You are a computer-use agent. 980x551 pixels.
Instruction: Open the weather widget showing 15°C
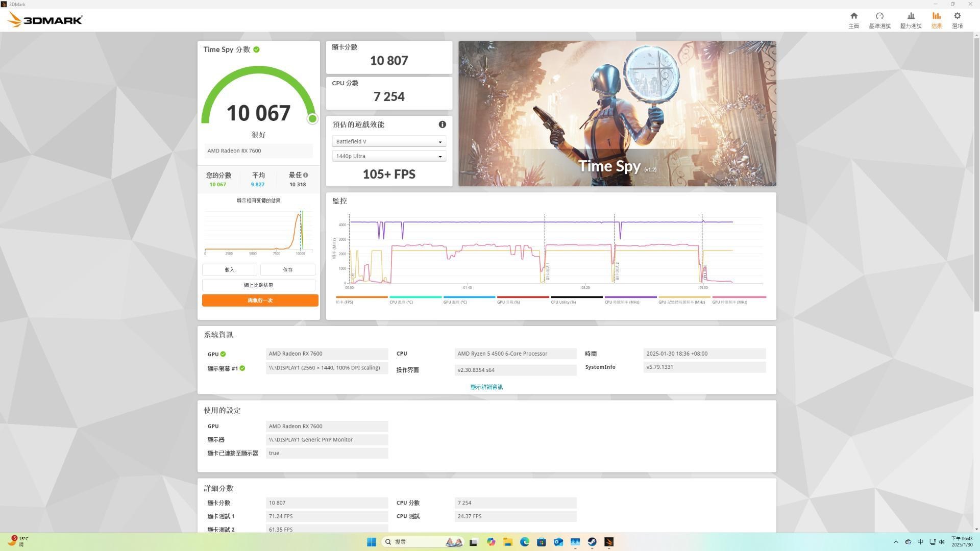(x=18, y=541)
